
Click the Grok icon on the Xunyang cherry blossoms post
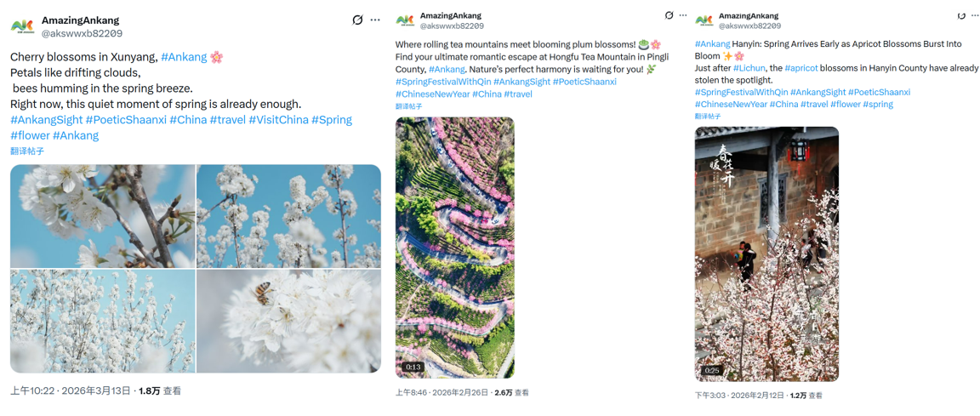(x=357, y=20)
